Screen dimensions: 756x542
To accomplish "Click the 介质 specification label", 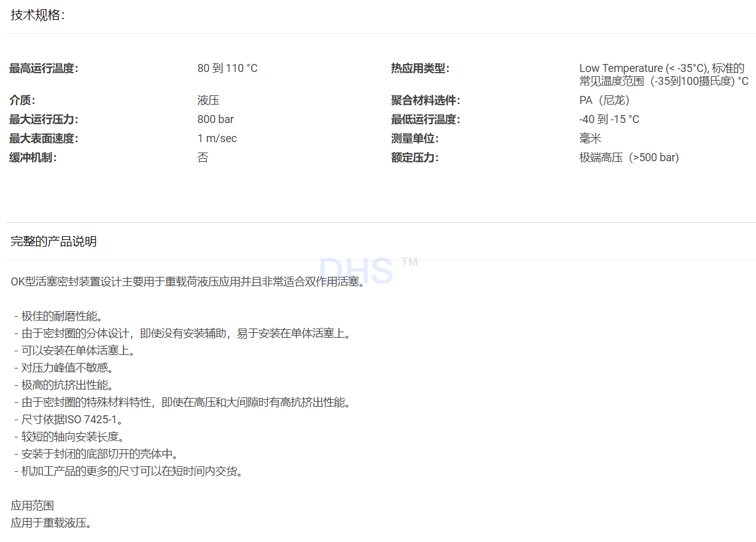I will (22, 100).
